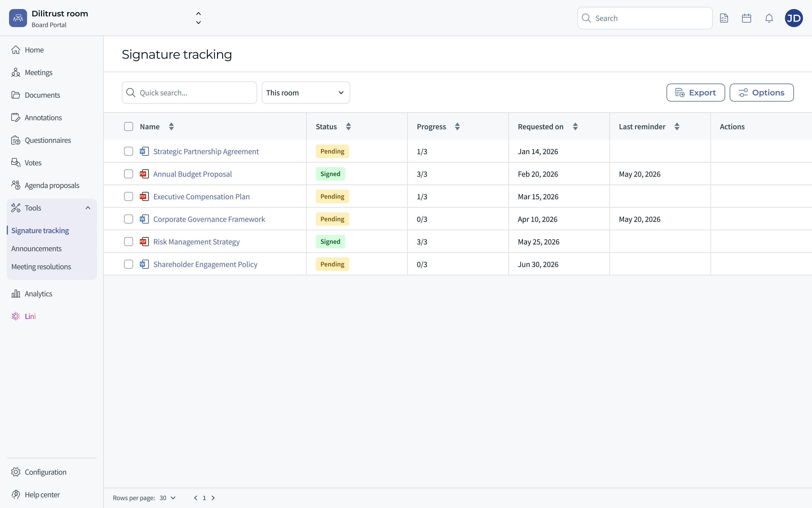Screen dimensions: 812x508
Task: Click the Options button
Action: point(761,92)
